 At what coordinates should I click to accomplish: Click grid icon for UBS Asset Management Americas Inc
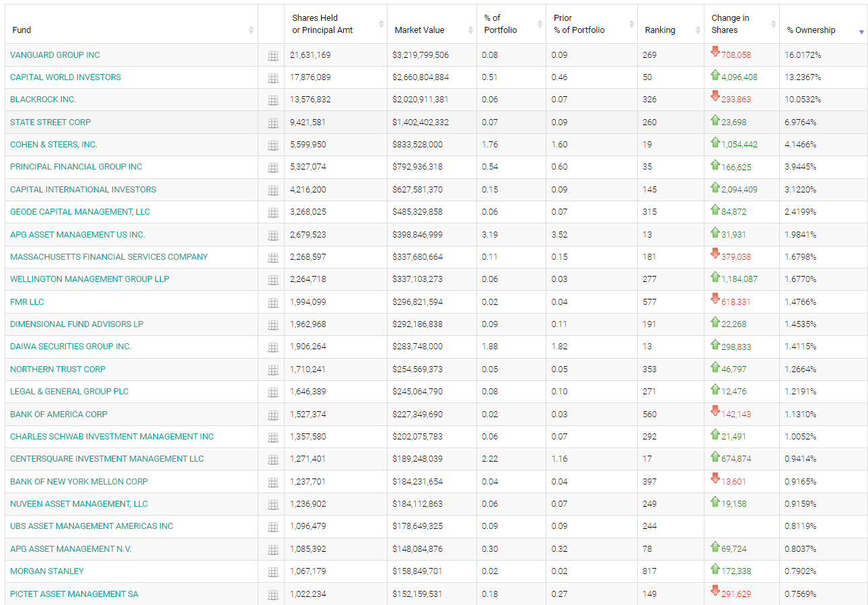(x=273, y=527)
